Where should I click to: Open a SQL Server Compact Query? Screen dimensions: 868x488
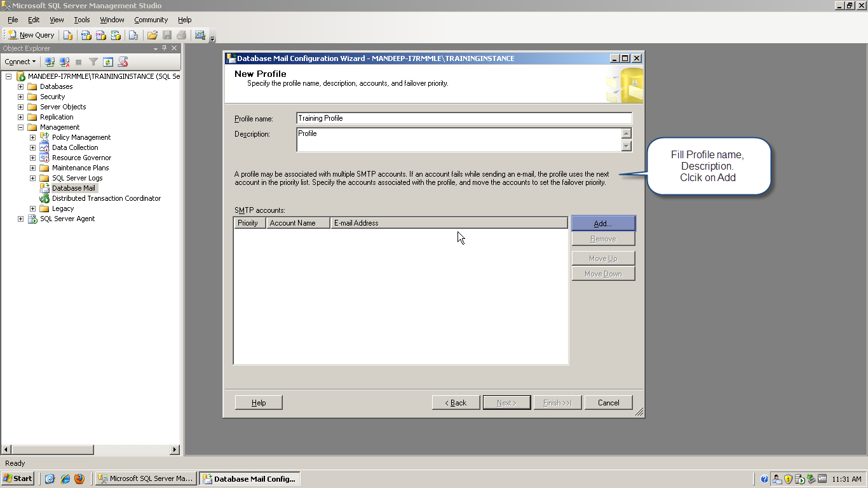[133, 35]
